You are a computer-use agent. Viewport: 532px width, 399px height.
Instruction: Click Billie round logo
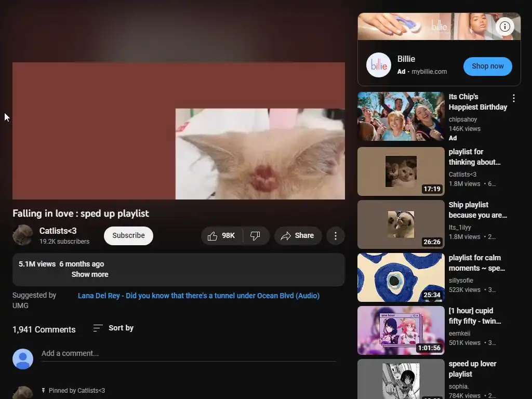coord(379,65)
